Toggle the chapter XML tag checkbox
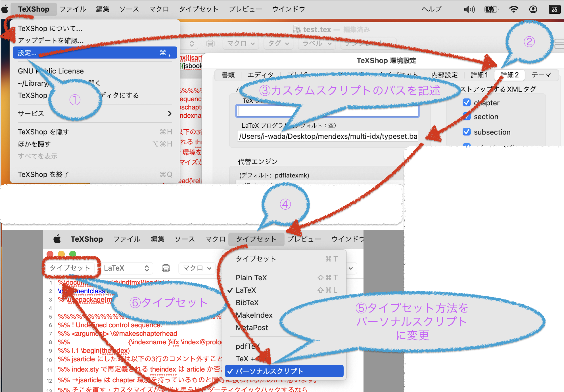 tap(467, 103)
